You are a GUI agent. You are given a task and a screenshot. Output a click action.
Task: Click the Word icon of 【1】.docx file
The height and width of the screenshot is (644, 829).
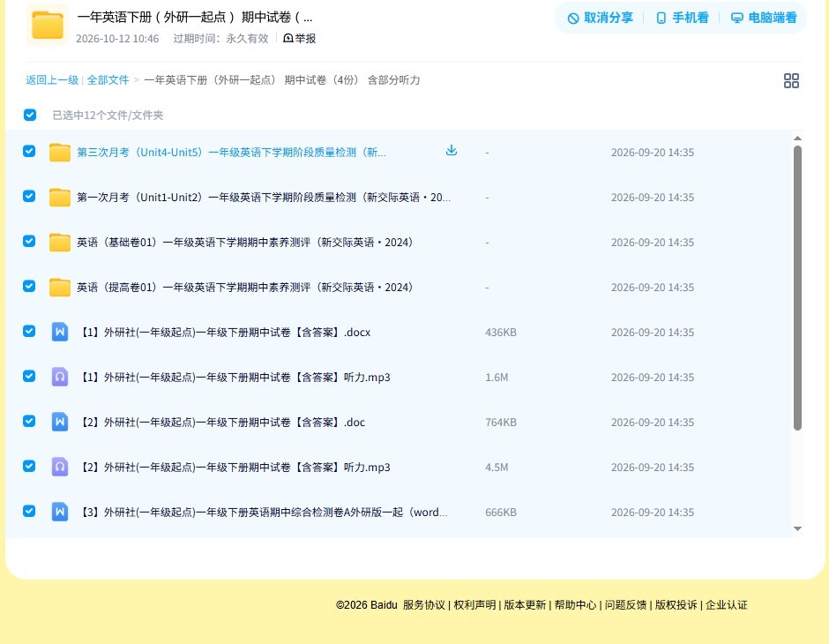pos(60,332)
